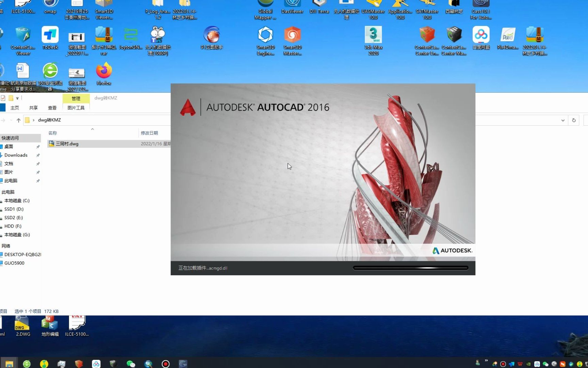Select 文档 in the quick access list
This screenshot has height=368, width=588.
click(9, 164)
